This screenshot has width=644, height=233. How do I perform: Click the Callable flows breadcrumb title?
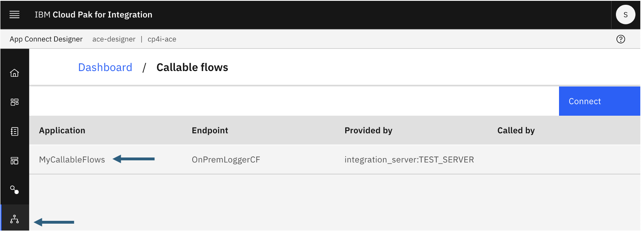coord(192,67)
